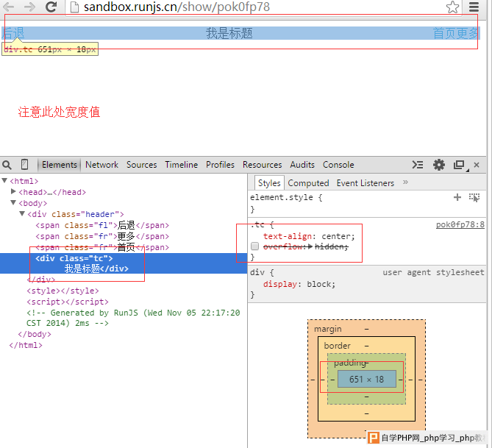Select the Styles sidebar tab

pyautogui.click(x=269, y=183)
